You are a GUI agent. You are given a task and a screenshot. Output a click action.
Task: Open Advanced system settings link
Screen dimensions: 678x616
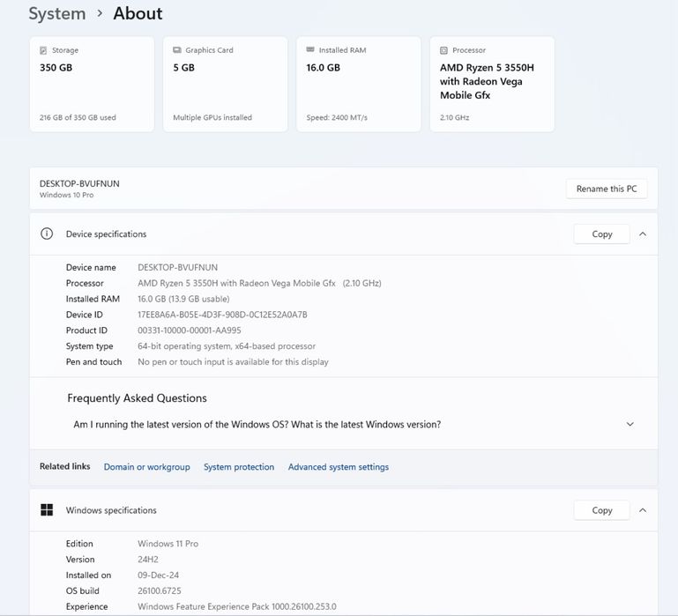(x=338, y=467)
